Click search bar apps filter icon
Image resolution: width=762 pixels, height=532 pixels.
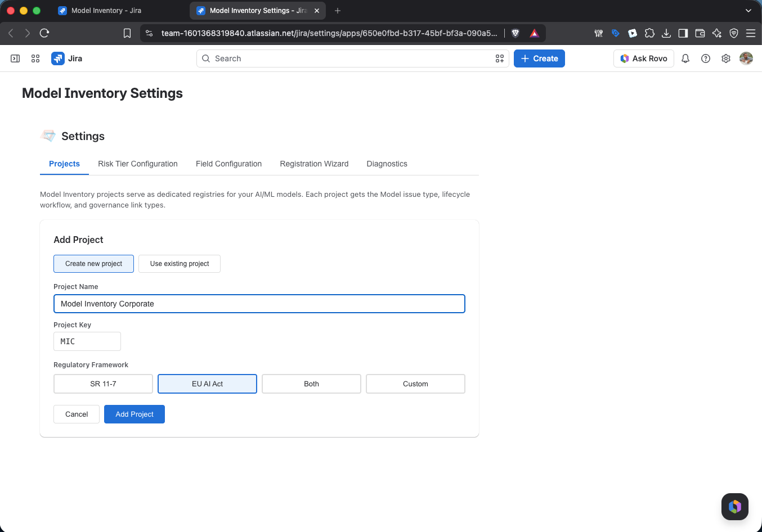[x=500, y=58]
